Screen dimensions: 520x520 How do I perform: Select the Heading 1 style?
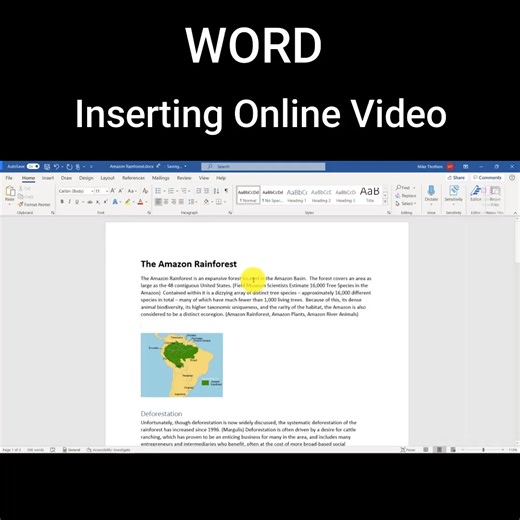click(297, 195)
